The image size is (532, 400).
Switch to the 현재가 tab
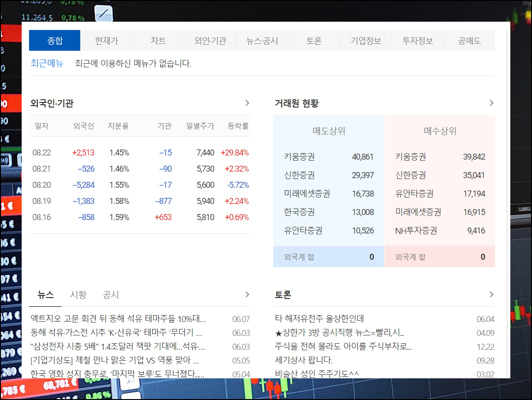106,41
